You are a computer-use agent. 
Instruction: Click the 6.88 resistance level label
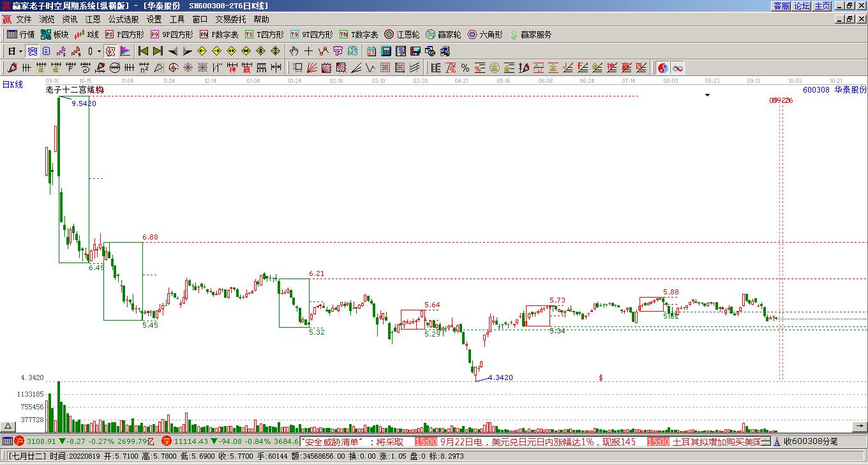tap(150, 237)
